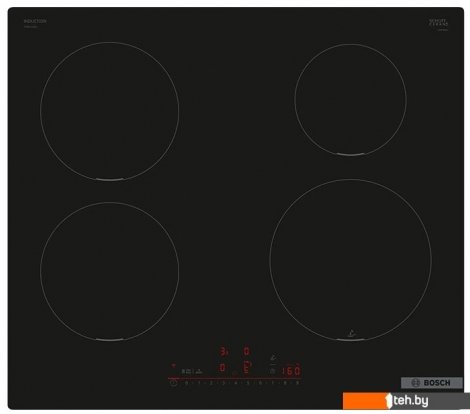Set power slider to level 9
Screen dimensions: 470x414
[x=298, y=383]
